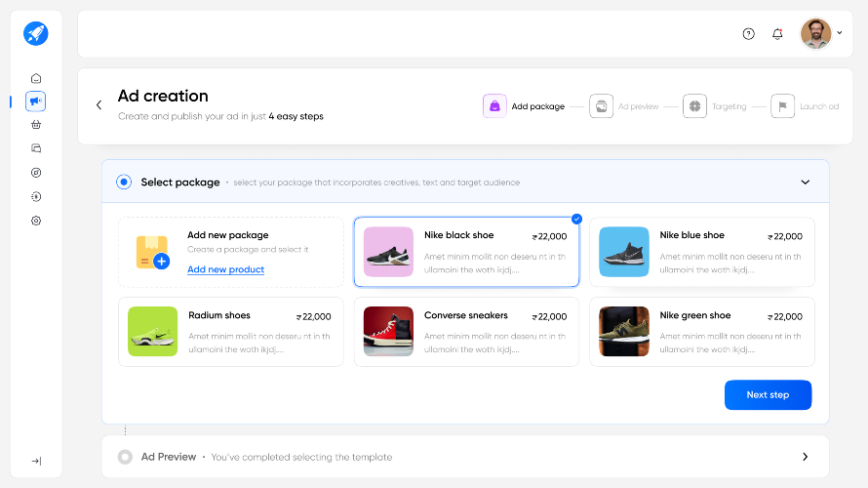This screenshot has height=488, width=868.
Task: Select the Nike black shoe title
Action: (459, 235)
